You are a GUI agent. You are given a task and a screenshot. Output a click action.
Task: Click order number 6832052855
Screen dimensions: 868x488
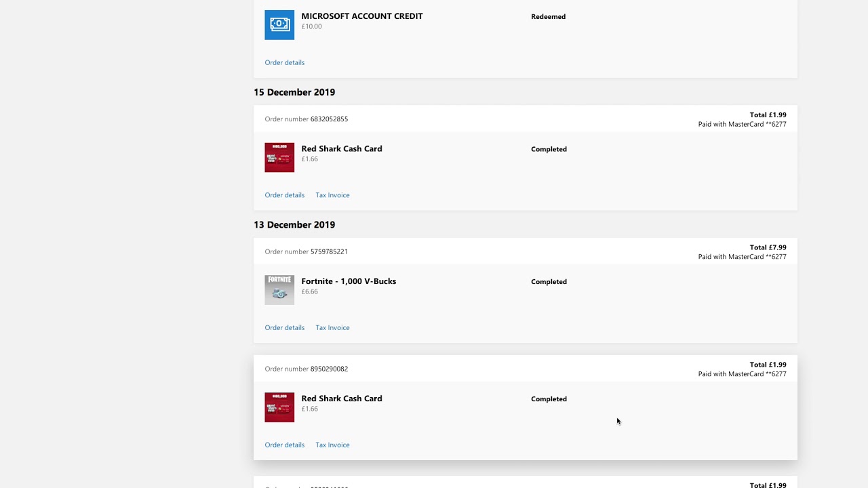point(329,119)
